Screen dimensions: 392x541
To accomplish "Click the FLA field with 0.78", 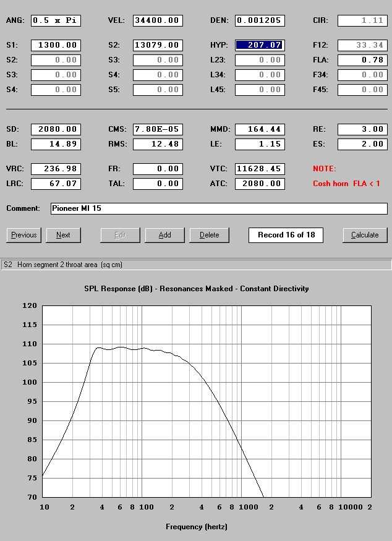I will pyautogui.click(x=362, y=60).
